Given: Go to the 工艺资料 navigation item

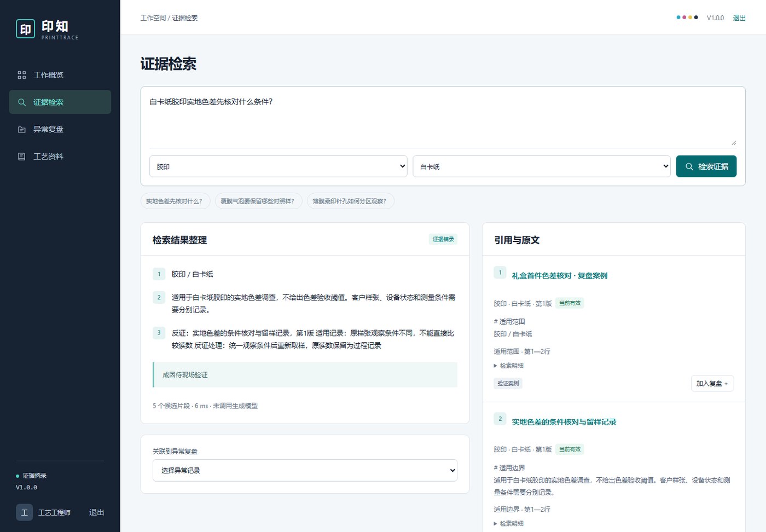Looking at the screenshot, I should pos(60,157).
